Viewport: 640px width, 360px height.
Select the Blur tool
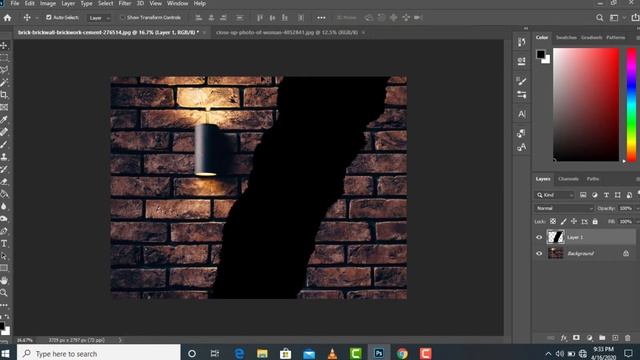coord(4,206)
